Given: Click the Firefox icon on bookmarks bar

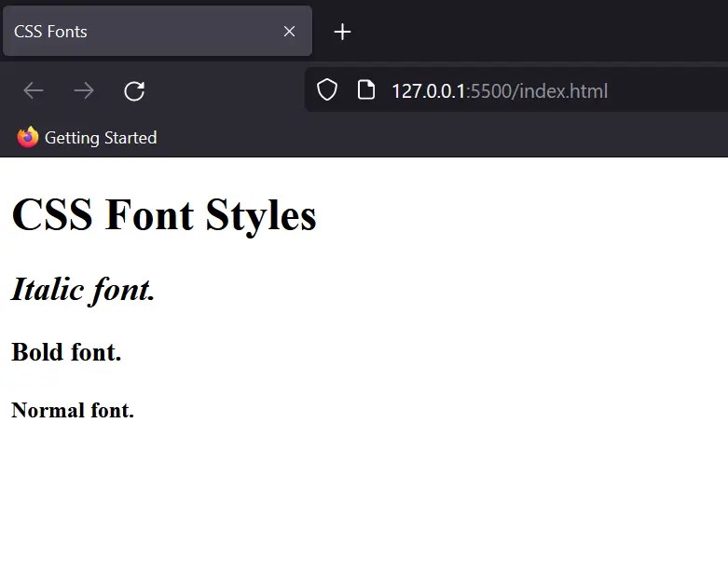Looking at the screenshot, I should pyautogui.click(x=27, y=137).
